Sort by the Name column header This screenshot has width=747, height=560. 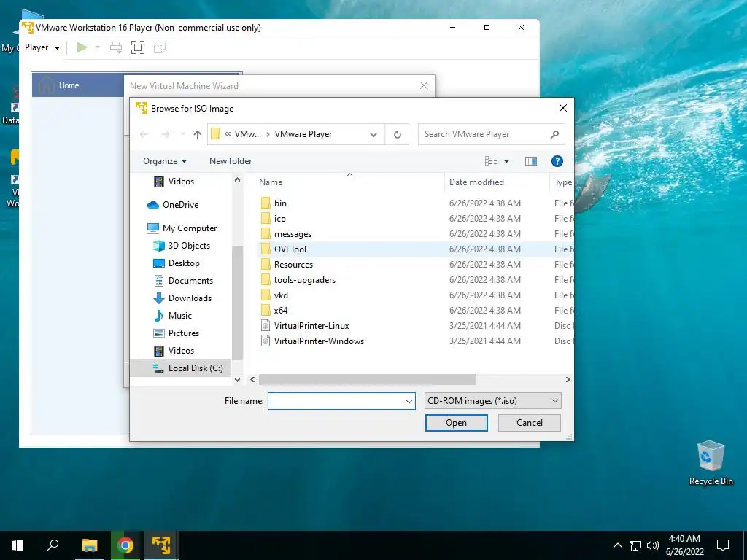coord(271,182)
